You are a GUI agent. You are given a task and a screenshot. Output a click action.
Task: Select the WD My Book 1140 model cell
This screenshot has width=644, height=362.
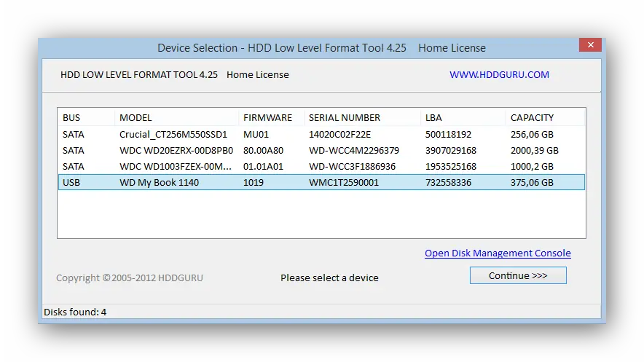click(x=159, y=182)
